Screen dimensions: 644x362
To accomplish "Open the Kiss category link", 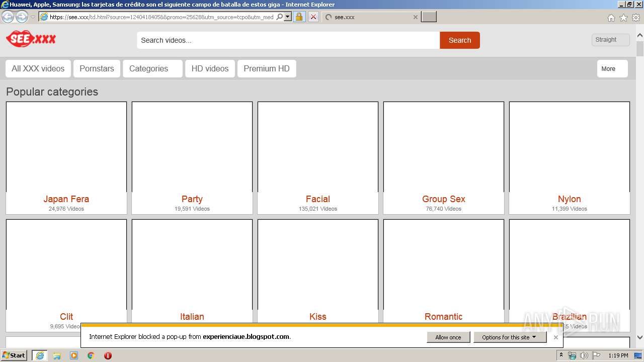I will pyautogui.click(x=318, y=317).
